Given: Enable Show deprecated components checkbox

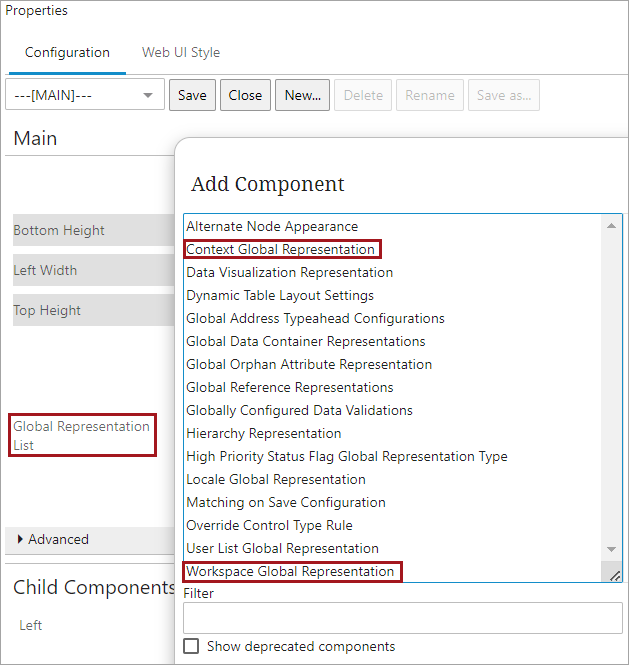Looking at the screenshot, I should pyautogui.click(x=191, y=646).
